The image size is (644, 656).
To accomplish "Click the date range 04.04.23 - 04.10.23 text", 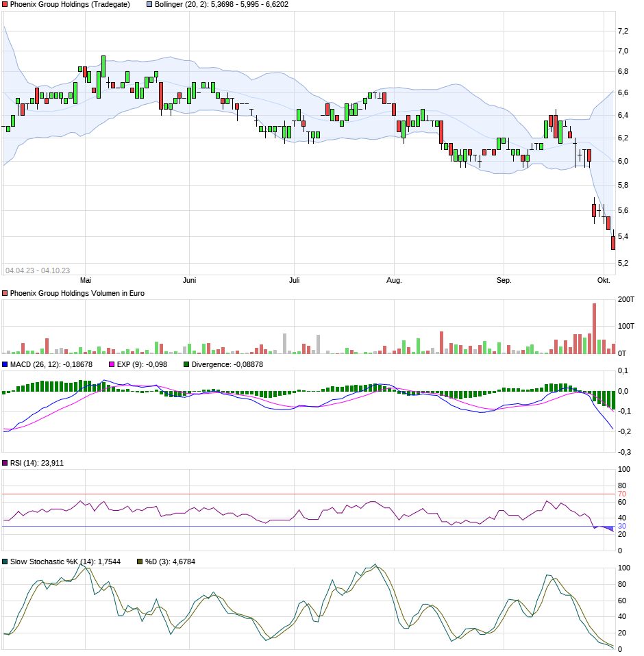I will pyautogui.click(x=38, y=270).
